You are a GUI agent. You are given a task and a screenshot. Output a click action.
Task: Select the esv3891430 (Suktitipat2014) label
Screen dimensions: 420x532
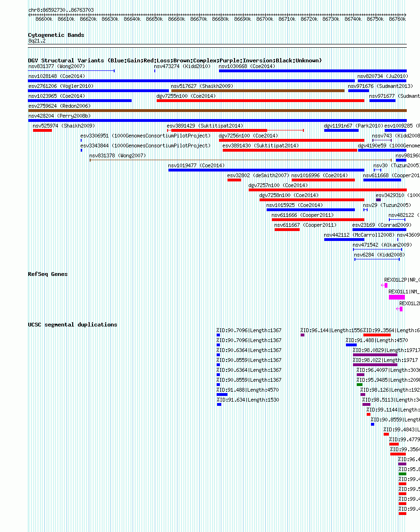(260, 146)
